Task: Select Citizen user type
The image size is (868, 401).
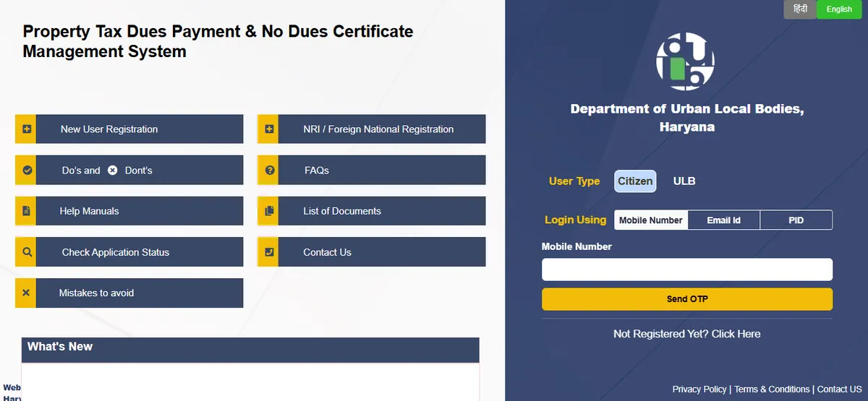Action: coord(635,181)
